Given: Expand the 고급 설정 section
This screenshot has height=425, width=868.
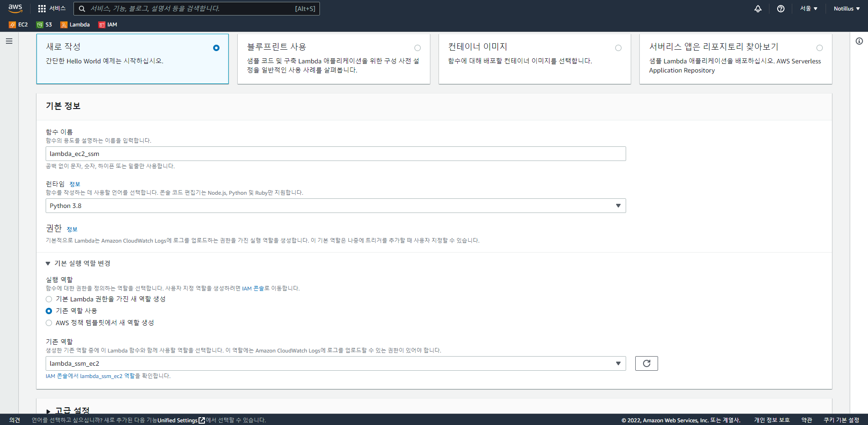Looking at the screenshot, I should point(68,410).
